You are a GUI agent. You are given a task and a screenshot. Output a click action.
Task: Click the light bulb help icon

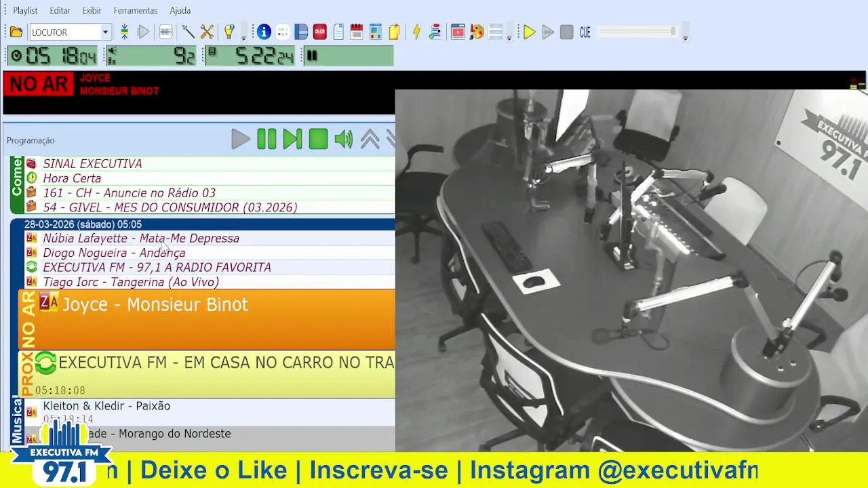(229, 32)
